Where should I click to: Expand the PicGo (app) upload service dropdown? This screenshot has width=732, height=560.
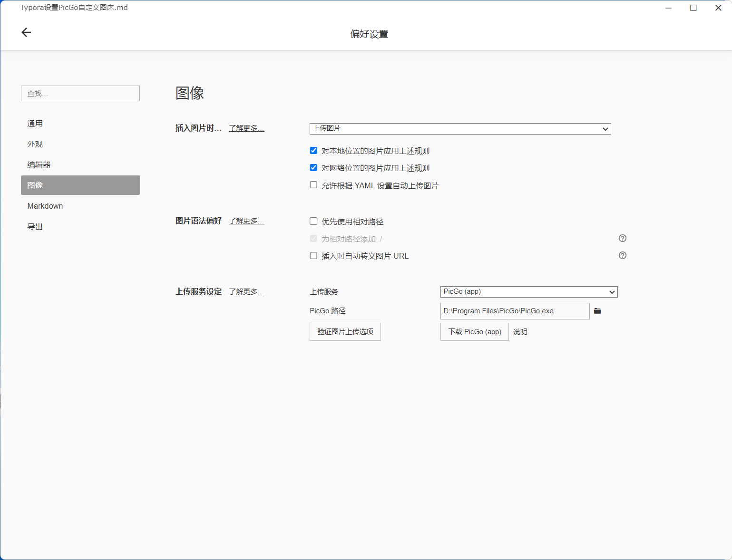(528, 292)
